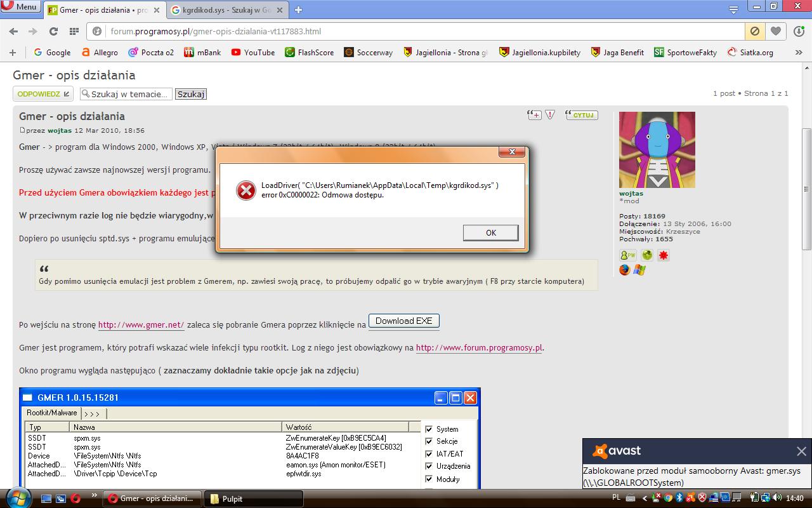Open the YouTube bookmark
The width and height of the screenshot is (812, 508).
point(253,53)
